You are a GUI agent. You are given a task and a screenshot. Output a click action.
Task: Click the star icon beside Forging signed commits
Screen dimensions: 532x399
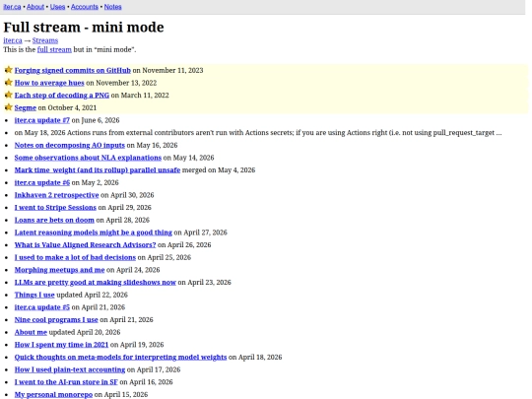click(9, 70)
